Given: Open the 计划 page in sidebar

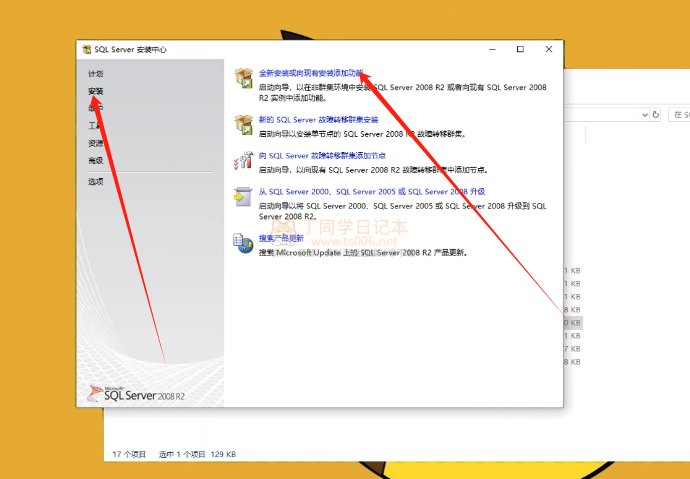Looking at the screenshot, I should click(x=95, y=73).
